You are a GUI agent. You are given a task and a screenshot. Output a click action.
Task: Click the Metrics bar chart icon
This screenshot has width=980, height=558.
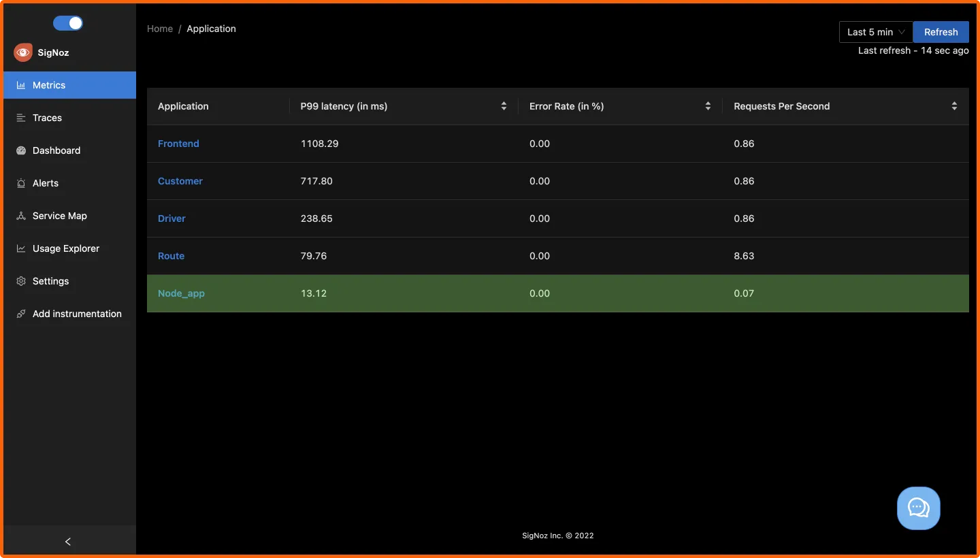tap(21, 85)
